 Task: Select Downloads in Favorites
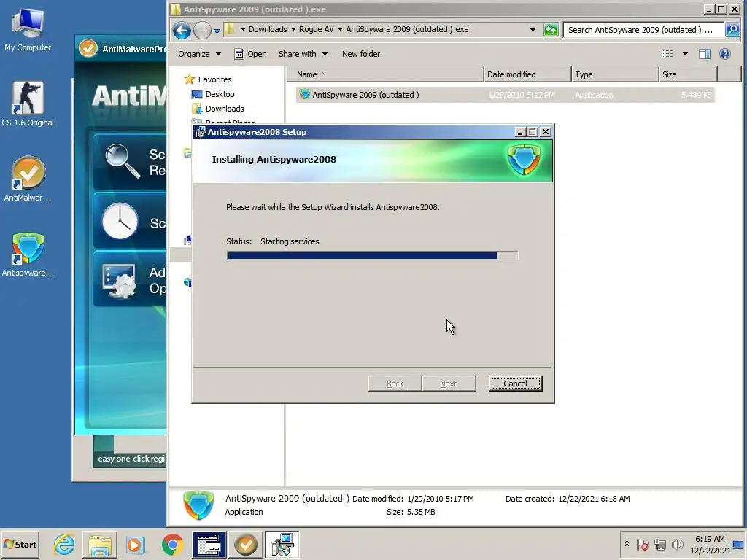(217, 109)
